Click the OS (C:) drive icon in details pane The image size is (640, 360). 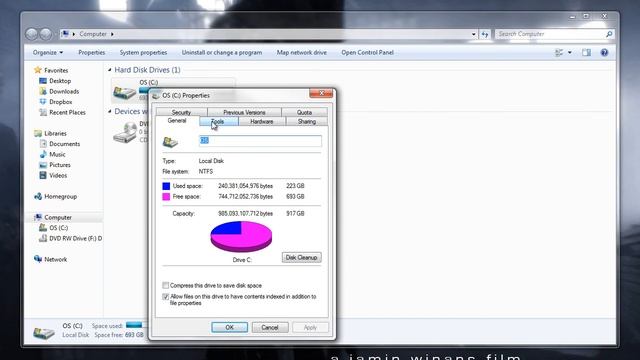[x=44, y=332]
